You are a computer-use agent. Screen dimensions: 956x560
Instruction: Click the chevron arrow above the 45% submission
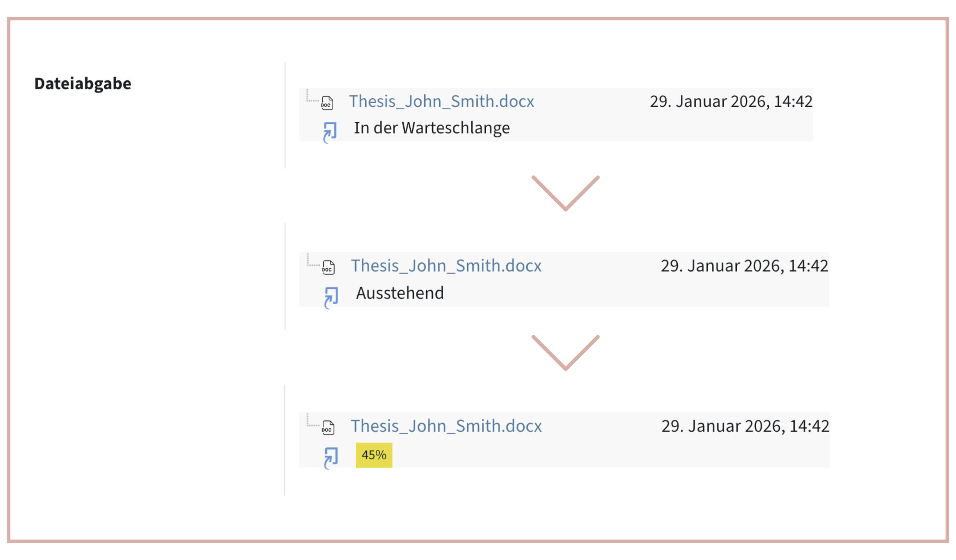pos(565,352)
